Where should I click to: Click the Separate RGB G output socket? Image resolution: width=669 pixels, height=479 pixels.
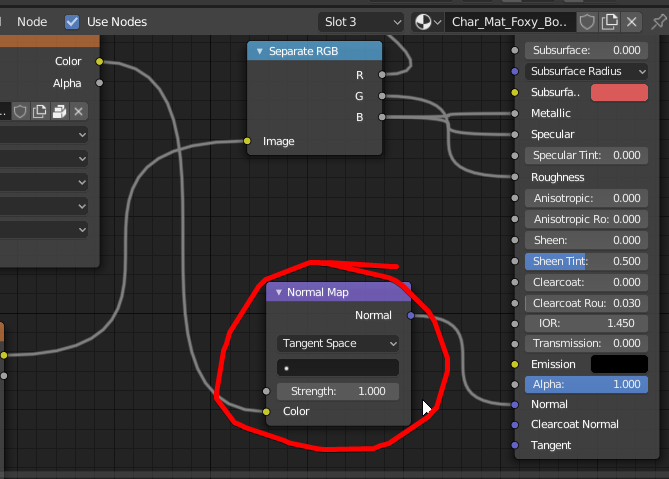tap(382, 96)
